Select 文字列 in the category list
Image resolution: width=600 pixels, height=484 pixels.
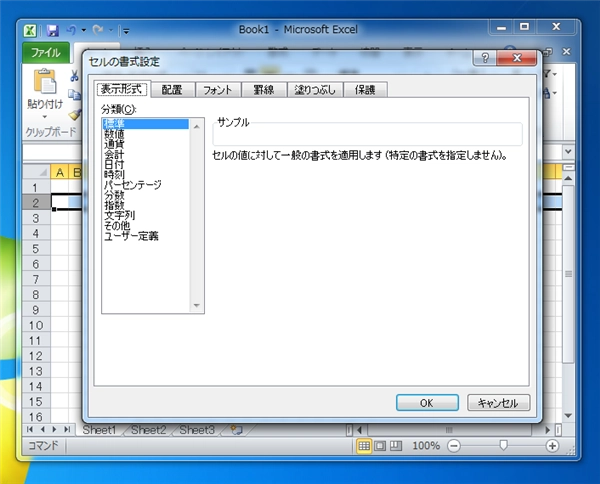145,216
